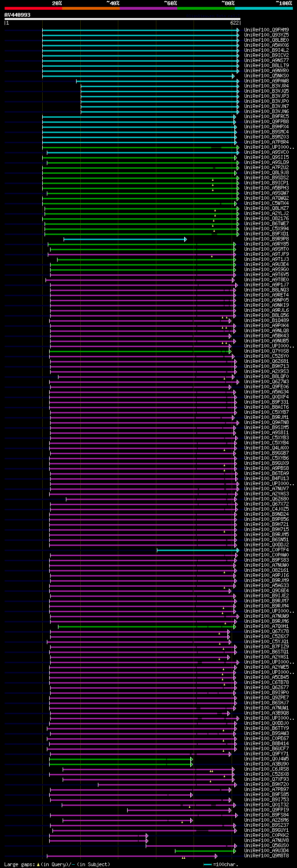Click the cyan ~100% identity legend segment
The image size is (297, 868).
[x=264, y=8]
